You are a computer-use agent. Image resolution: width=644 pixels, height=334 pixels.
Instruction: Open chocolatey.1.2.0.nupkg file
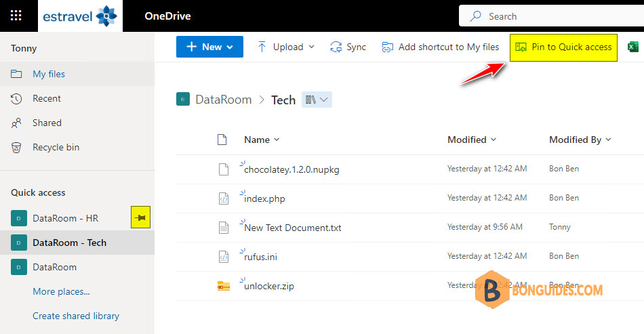[291, 169]
